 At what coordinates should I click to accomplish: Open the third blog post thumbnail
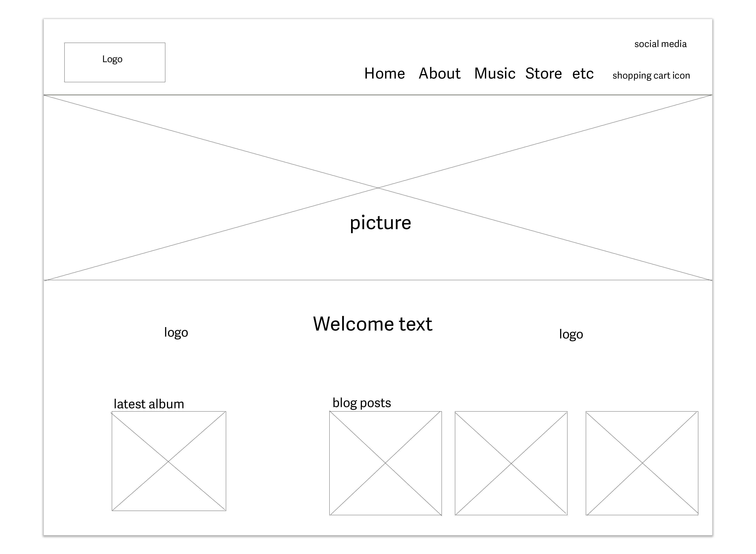pos(642,463)
